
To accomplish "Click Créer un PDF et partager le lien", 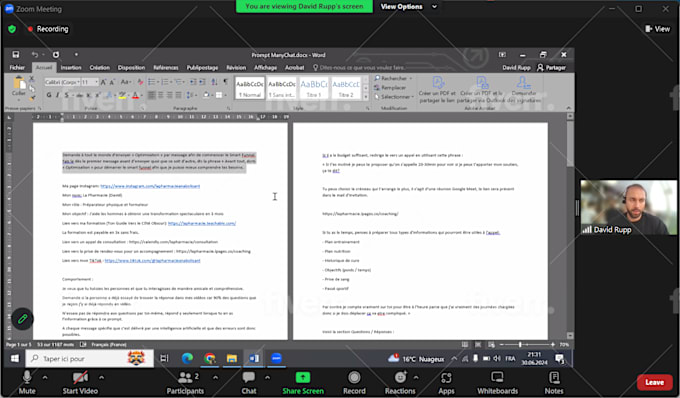I will pos(437,90).
